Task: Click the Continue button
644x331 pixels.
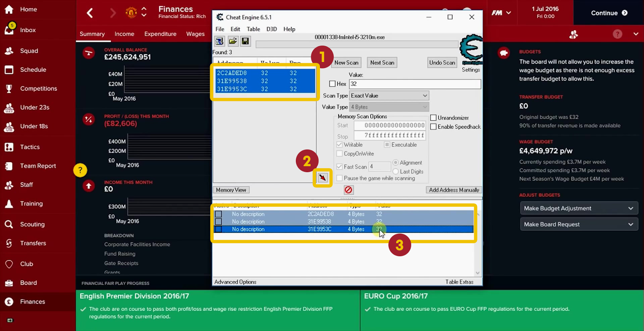Action: 609,13
